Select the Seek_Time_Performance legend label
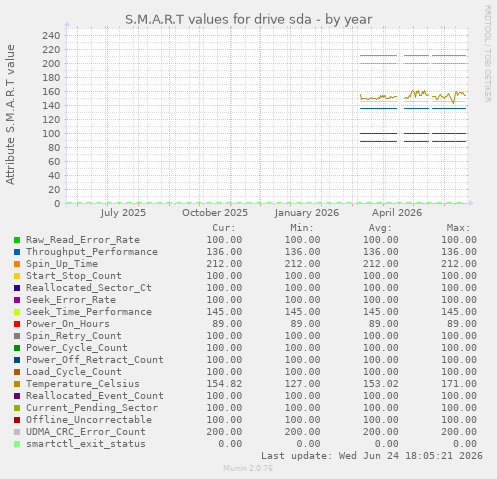This screenshot has width=497, height=479. 89,312
